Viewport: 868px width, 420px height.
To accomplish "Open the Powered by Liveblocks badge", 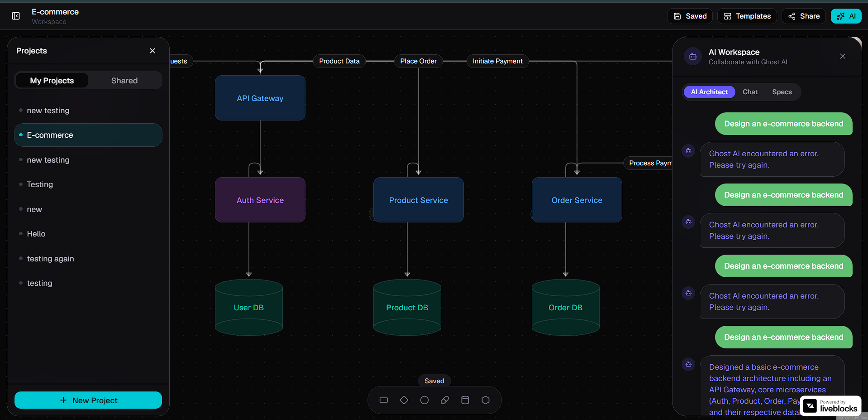I will coord(831,406).
